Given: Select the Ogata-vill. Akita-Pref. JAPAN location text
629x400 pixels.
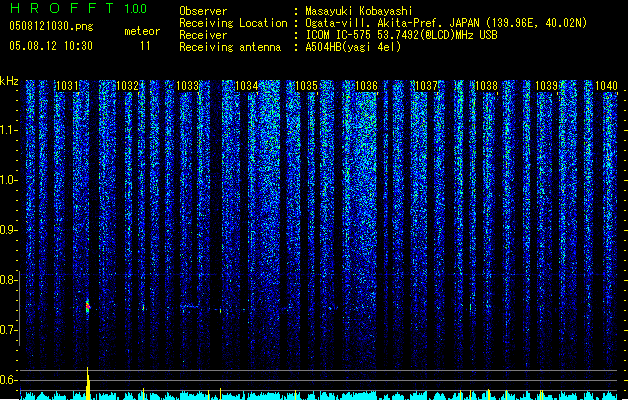Looking at the screenshot, I should click(446, 23).
